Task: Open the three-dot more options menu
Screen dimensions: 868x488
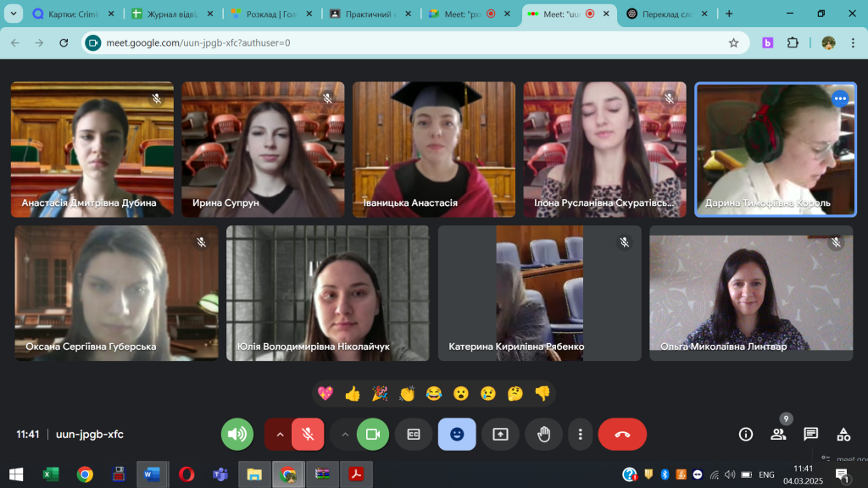Action: click(x=581, y=435)
